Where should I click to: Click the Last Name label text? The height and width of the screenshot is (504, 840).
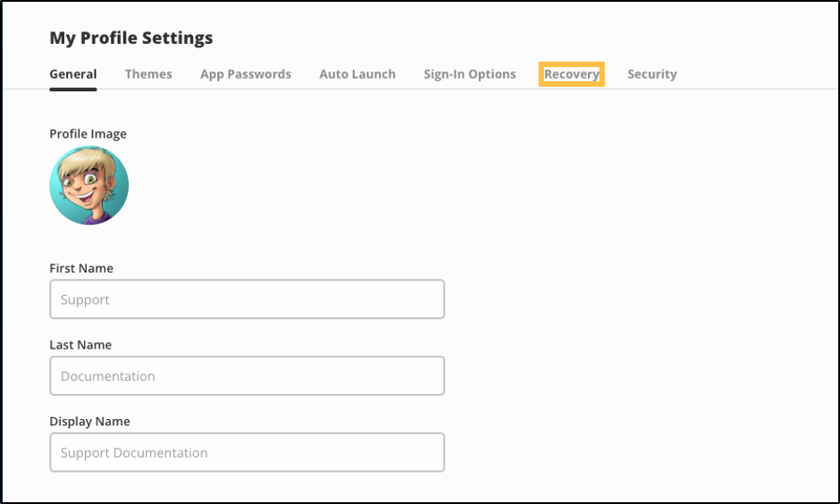pyautogui.click(x=80, y=345)
